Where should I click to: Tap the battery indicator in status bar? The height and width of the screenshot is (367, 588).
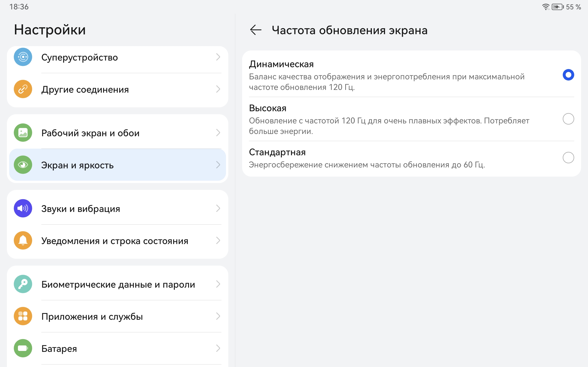click(x=557, y=7)
